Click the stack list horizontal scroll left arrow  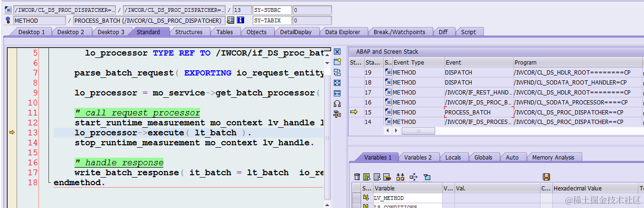click(387, 131)
